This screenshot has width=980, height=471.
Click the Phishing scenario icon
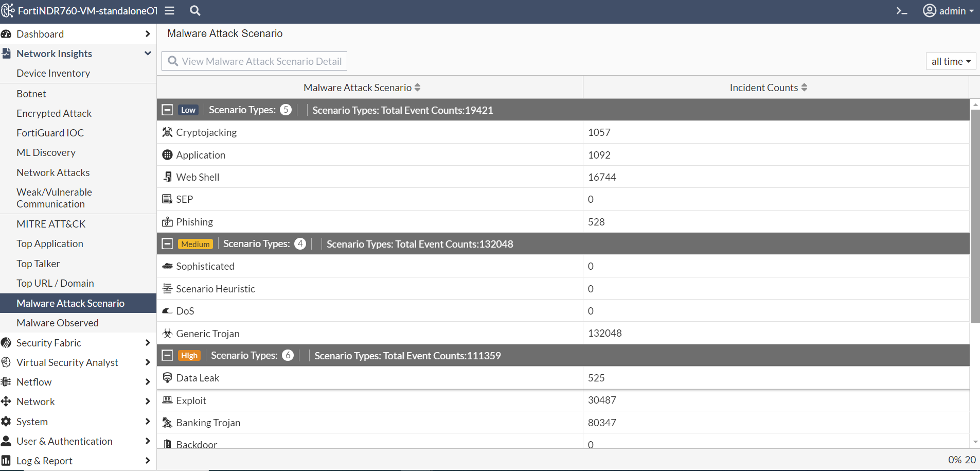pyautogui.click(x=167, y=221)
